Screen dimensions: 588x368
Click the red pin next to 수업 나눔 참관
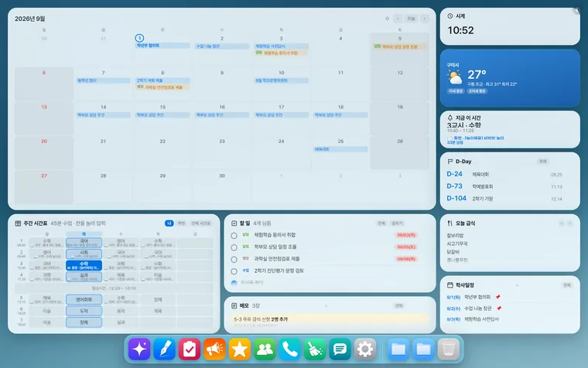pyautogui.click(x=499, y=308)
